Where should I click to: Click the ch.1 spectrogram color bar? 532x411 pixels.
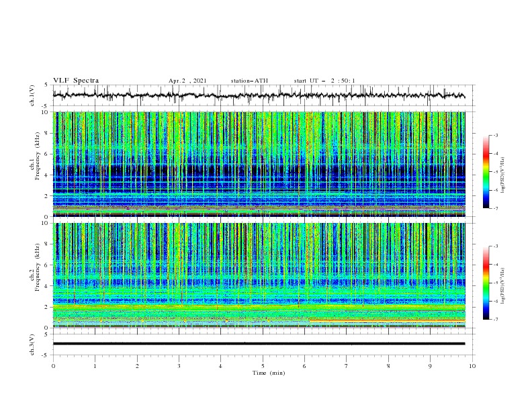(x=486, y=171)
